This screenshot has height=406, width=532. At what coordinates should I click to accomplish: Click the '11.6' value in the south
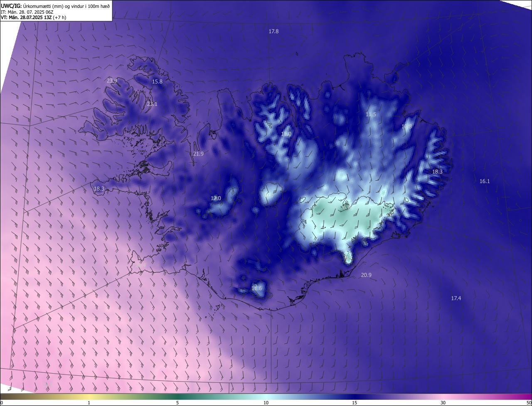coord(257,289)
